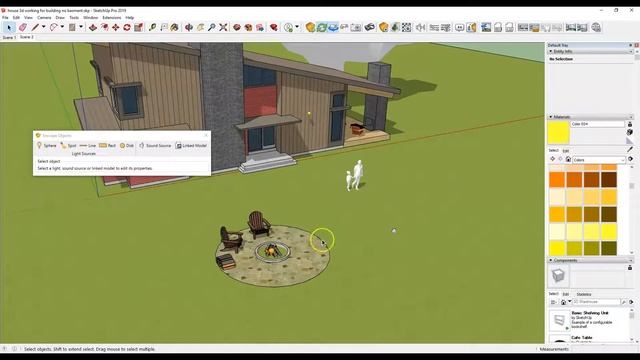640x360 pixels.
Task: Switch to the Materials Edit tab
Action: 566,151
